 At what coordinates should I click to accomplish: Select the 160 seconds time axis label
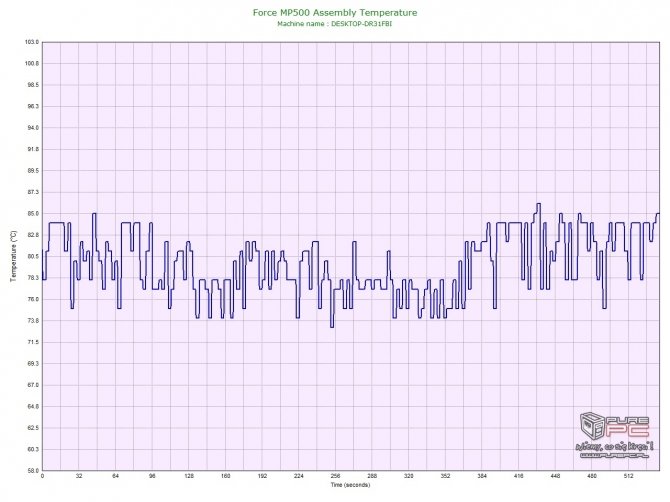226,476
